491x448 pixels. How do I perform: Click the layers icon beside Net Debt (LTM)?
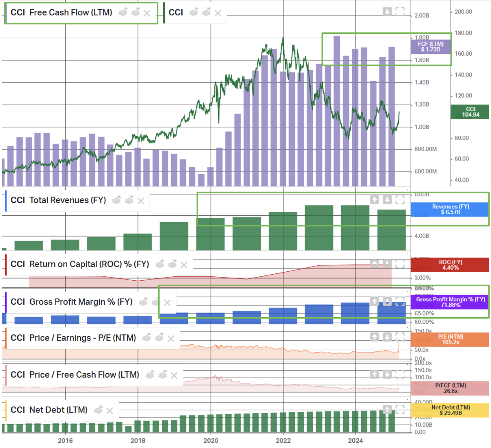coord(98,410)
